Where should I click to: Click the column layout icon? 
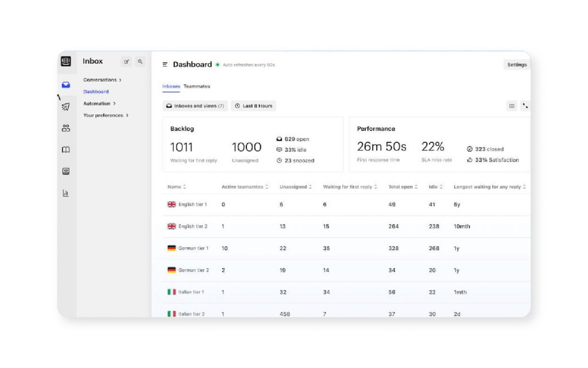(x=512, y=106)
